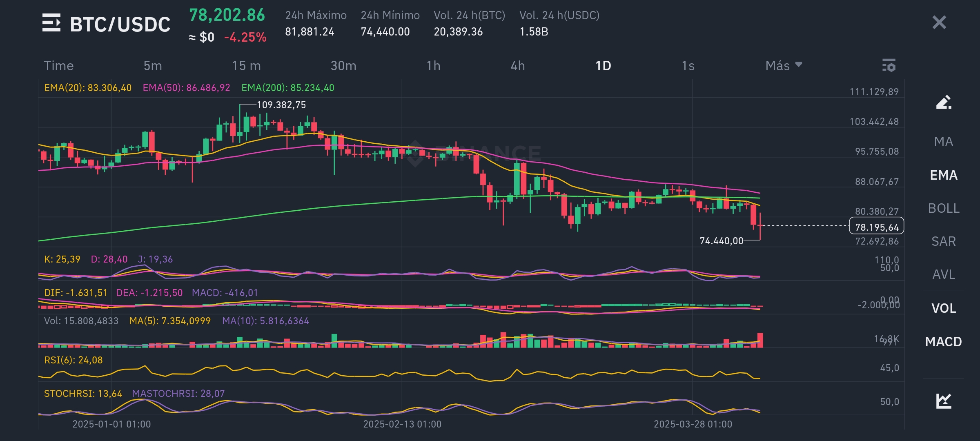Tap the BTC/USDC pair title
The image size is (980, 441).
click(120, 24)
